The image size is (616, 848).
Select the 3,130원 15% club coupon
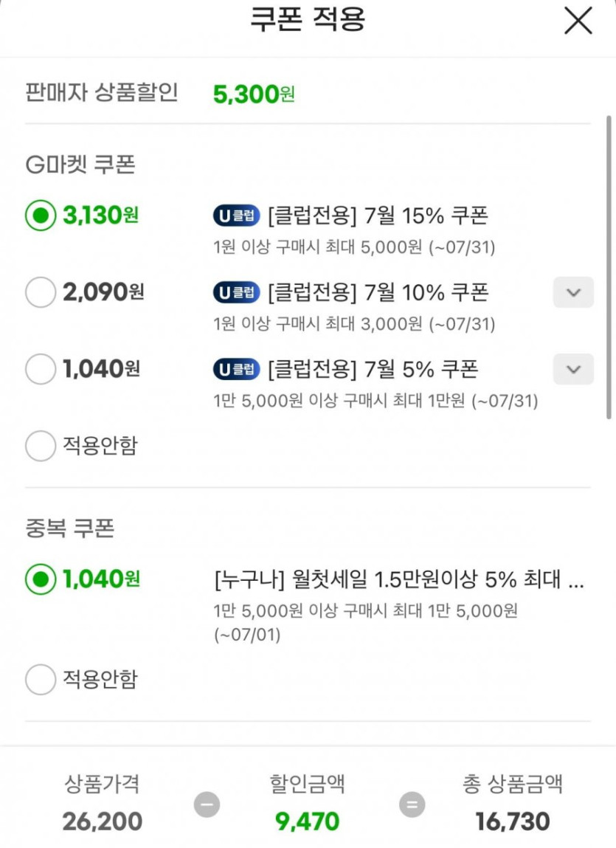tap(41, 216)
